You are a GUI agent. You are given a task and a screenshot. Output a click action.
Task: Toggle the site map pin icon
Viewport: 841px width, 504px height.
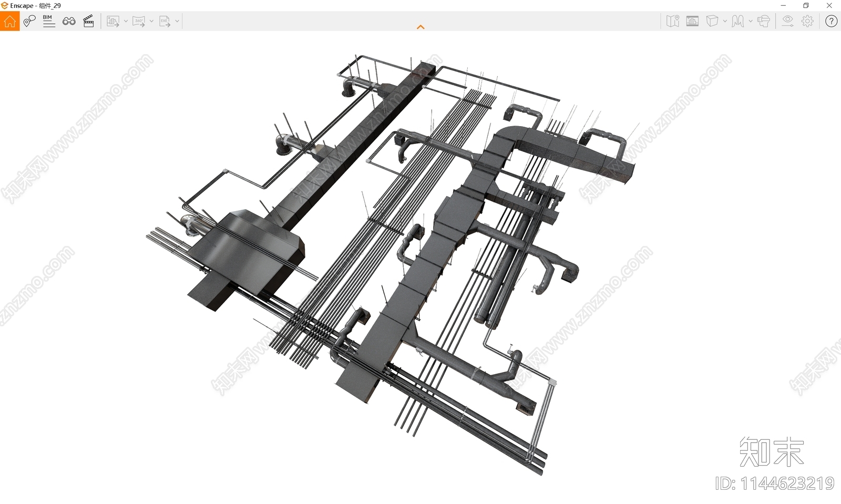click(673, 21)
